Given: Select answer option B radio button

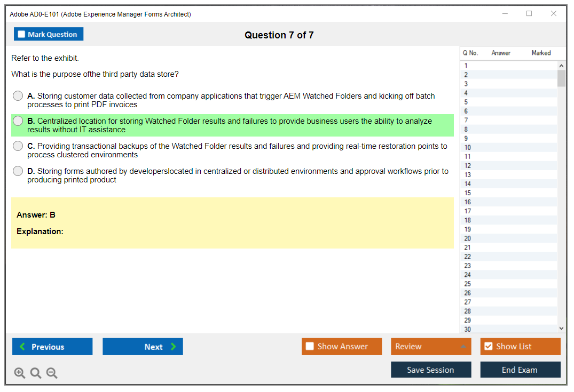Looking at the screenshot, I should 18,121.
